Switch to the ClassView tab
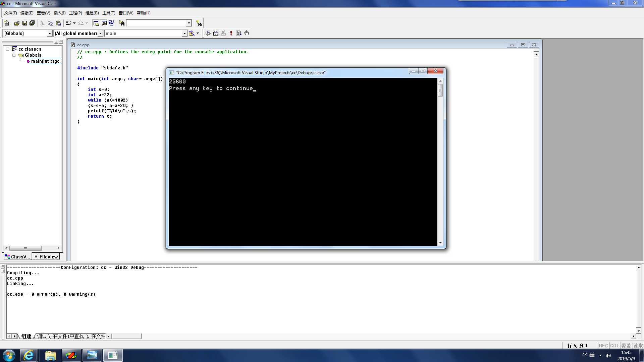 (x=17, y=257)
